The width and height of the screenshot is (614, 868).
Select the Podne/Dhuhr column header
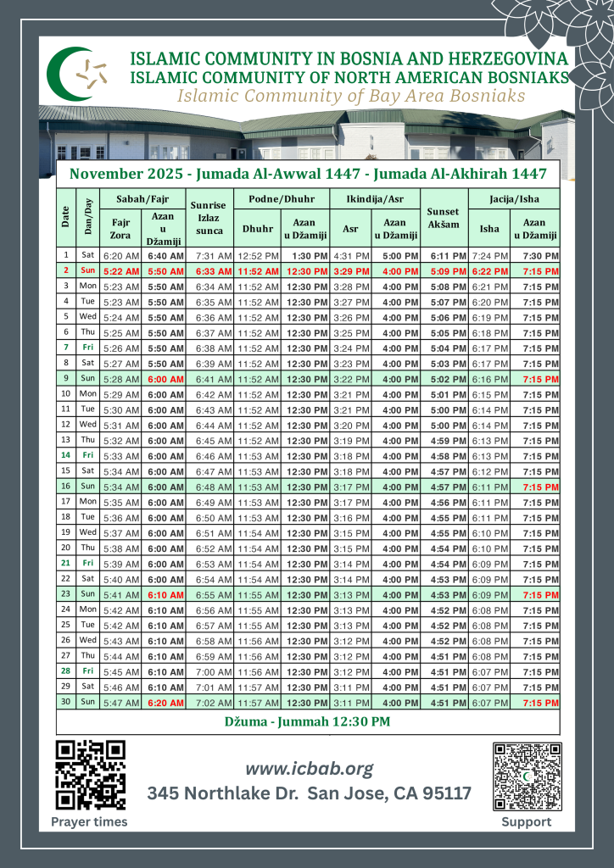[x=282, y=198]
